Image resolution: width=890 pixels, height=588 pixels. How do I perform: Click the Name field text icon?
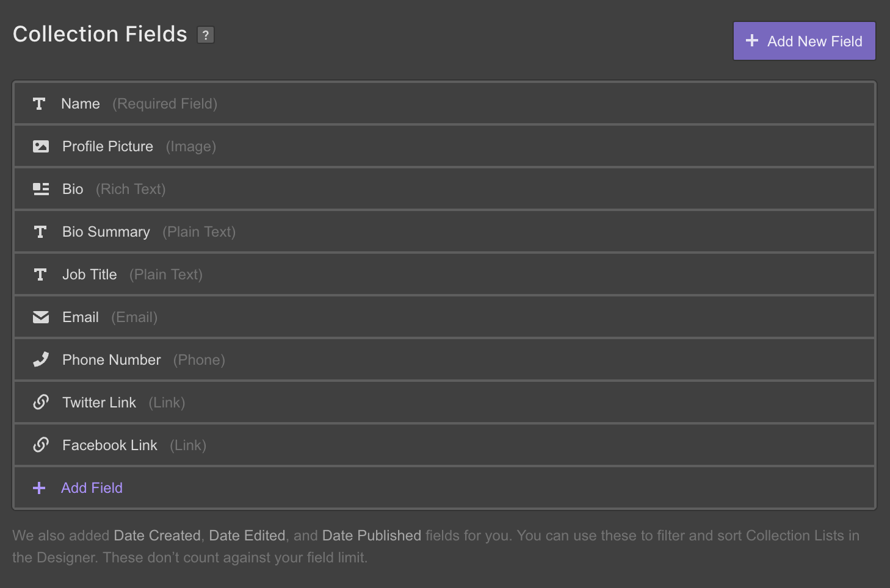39,104
